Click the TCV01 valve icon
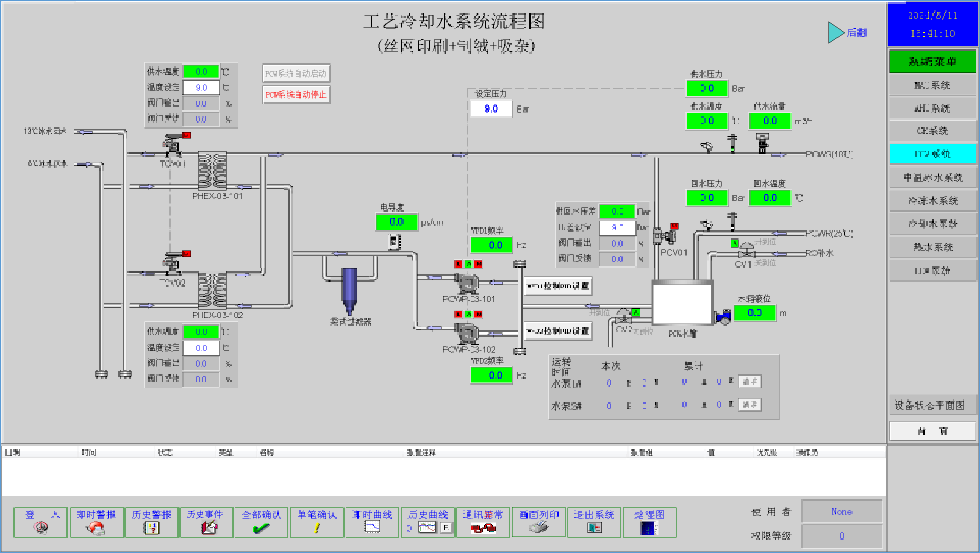This screenshot has height=553, width=980. 174,145
